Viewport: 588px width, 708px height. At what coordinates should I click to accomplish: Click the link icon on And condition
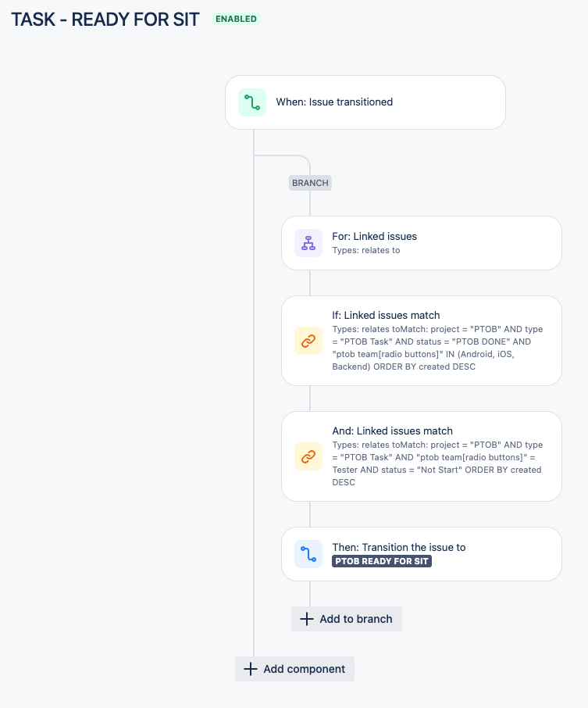[308, 456]
